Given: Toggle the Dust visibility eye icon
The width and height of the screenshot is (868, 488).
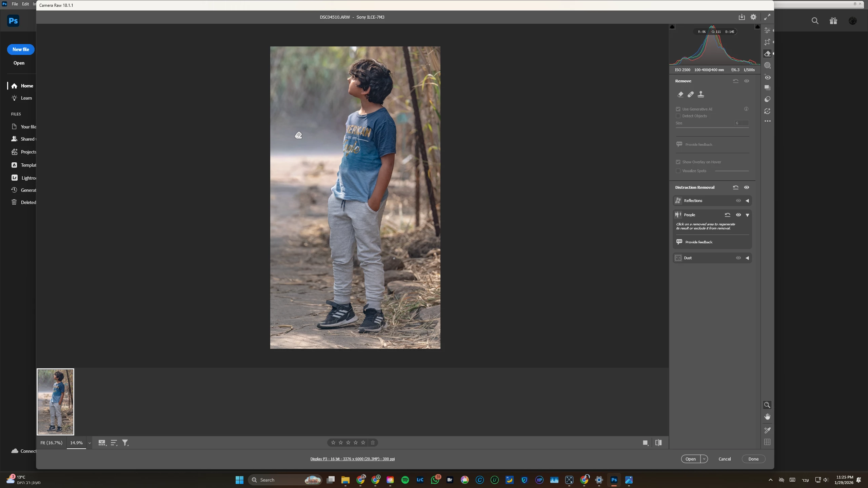Looking at the screenshot, I should (738, 258).
